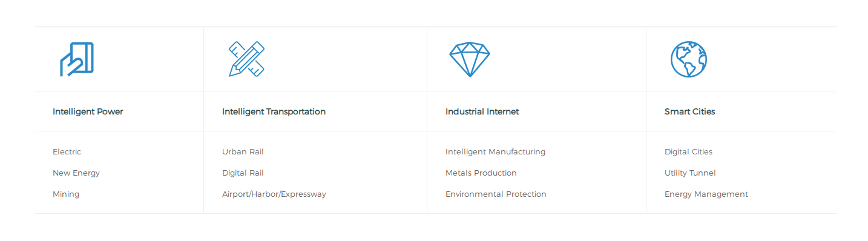Open Digital Rail
Image resolution: width=868 pixels, height=241 pixels.
pyautogui.click(x=243, y=173)
